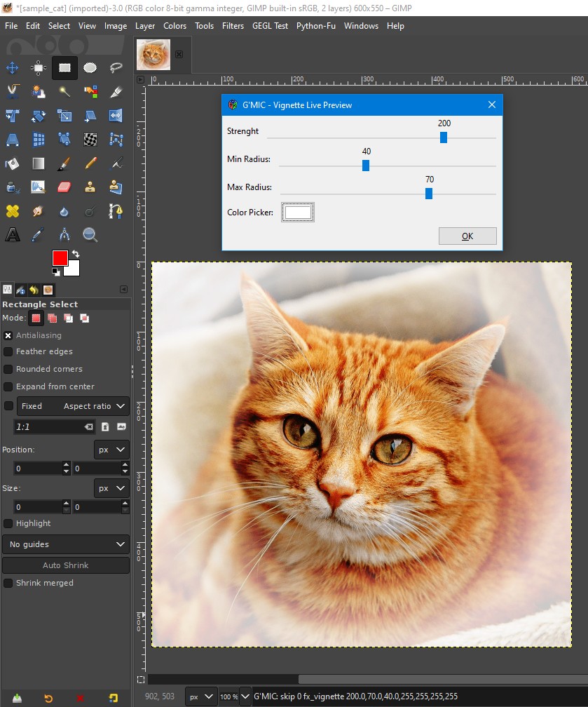Open the Python-Fu menu

(316, 26)
